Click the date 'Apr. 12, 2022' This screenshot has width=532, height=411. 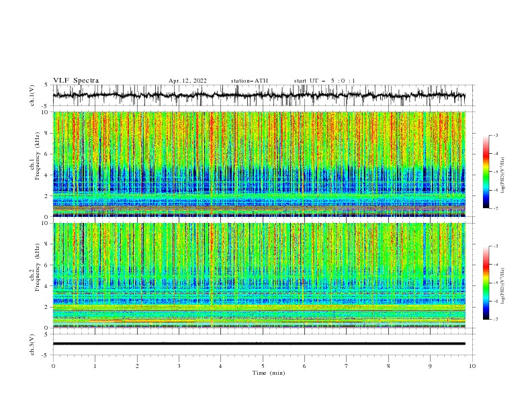187,81
